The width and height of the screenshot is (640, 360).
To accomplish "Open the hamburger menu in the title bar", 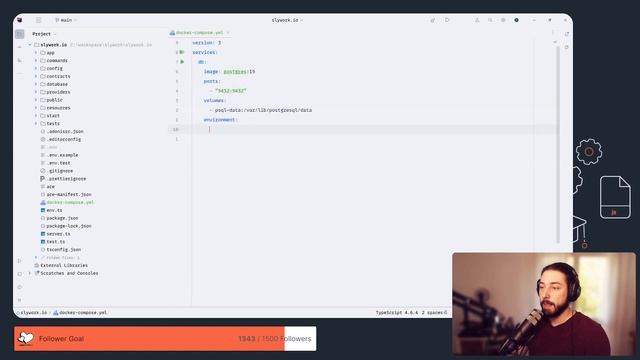I will tap(38, 20).
